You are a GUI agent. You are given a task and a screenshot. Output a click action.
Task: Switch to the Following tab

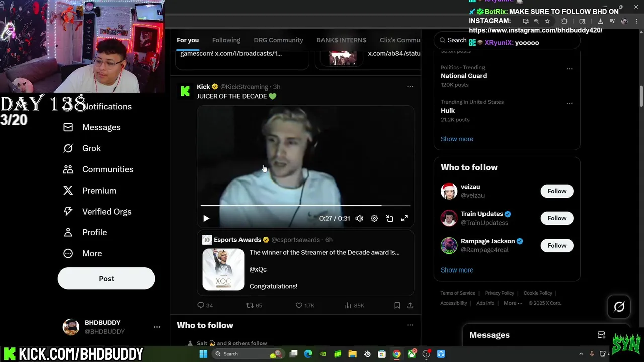(x=226, y=40)
